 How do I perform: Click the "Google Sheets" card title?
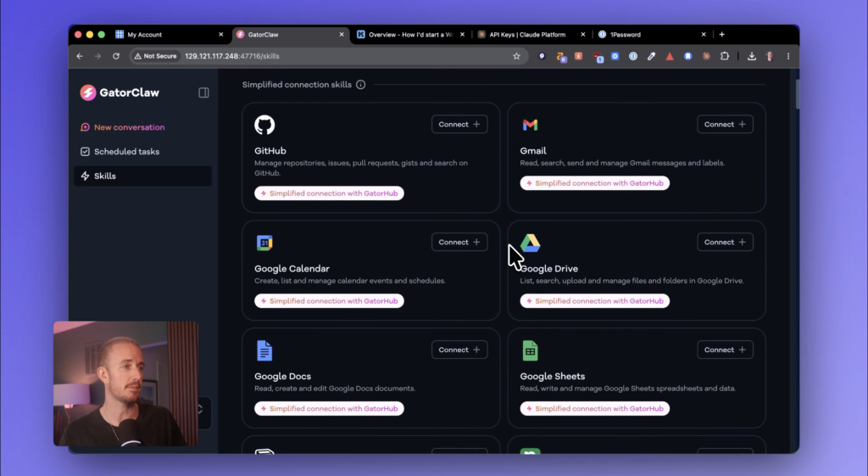553,376
